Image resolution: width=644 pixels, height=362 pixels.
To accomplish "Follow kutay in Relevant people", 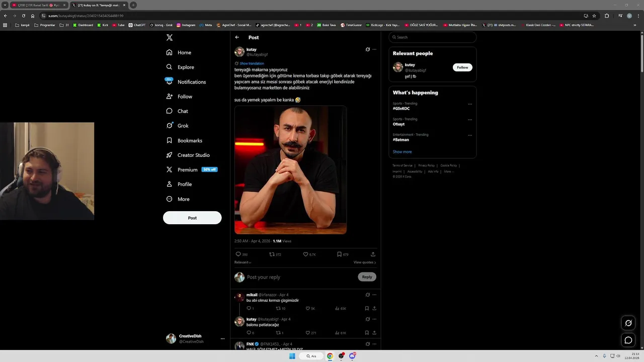I will pyautogui.click(x=462, y=67).
